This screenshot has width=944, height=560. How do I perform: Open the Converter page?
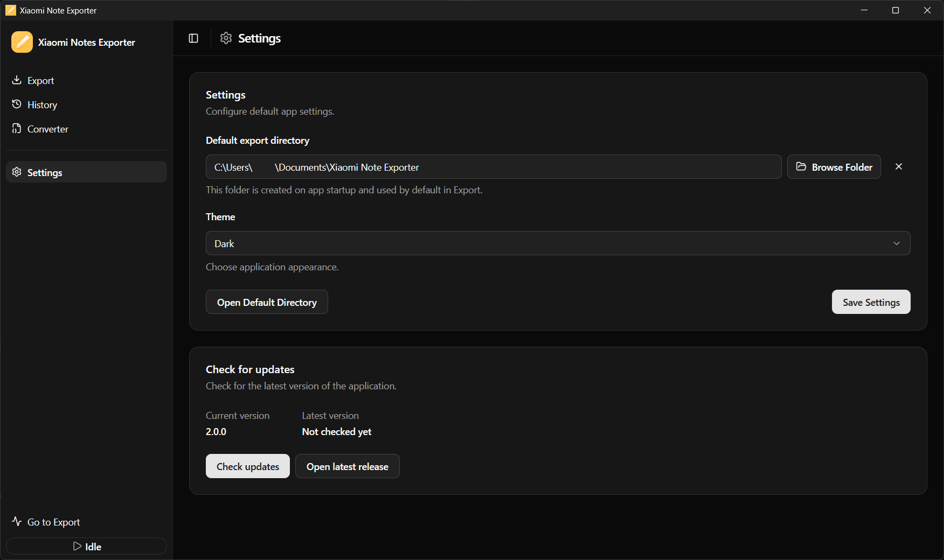(x=86, y=129)
